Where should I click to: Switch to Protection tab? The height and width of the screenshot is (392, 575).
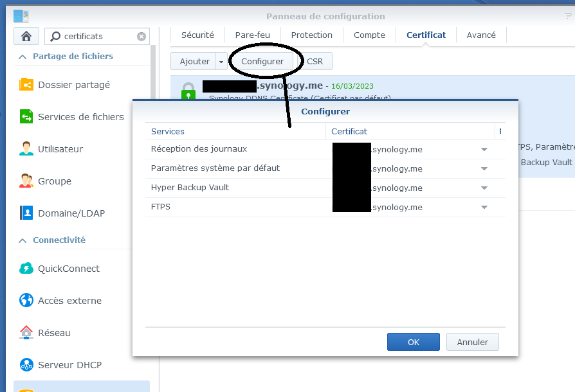point(312,35)
